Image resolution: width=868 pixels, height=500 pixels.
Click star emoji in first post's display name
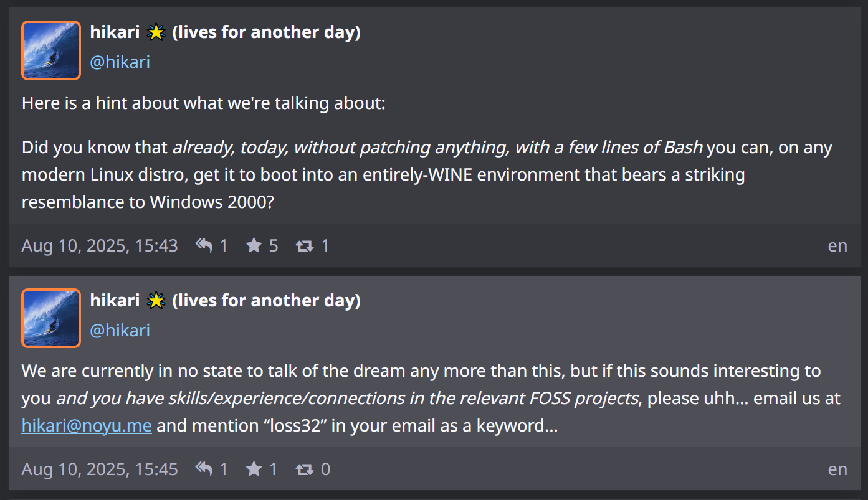[156, 32]
